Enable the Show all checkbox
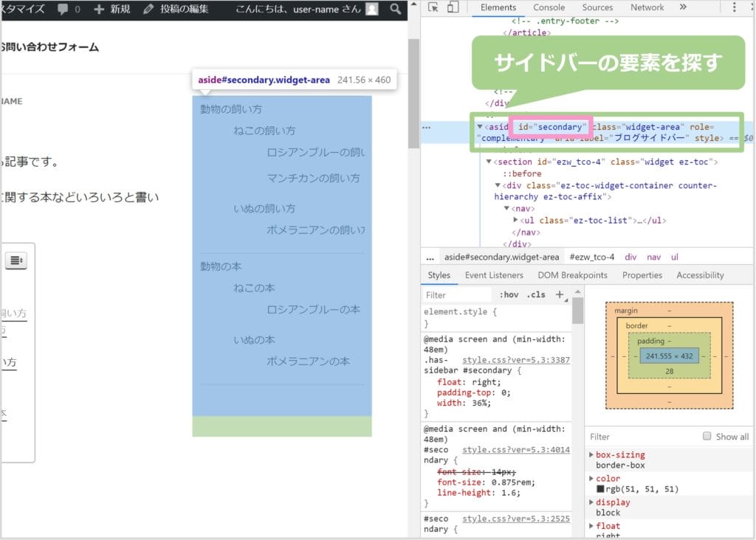This screenshot has width=756, height=540. (707, 436)
